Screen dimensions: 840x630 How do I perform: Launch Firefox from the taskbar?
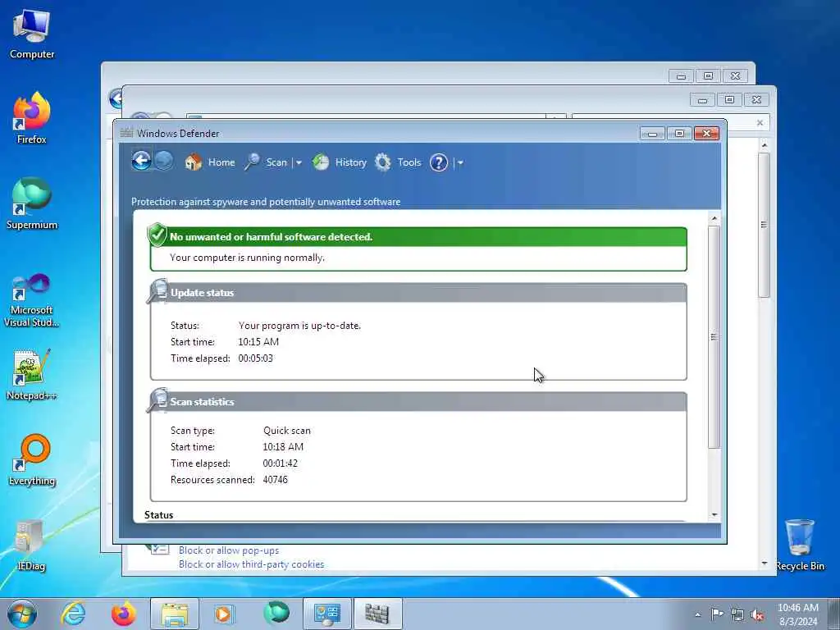123,614
